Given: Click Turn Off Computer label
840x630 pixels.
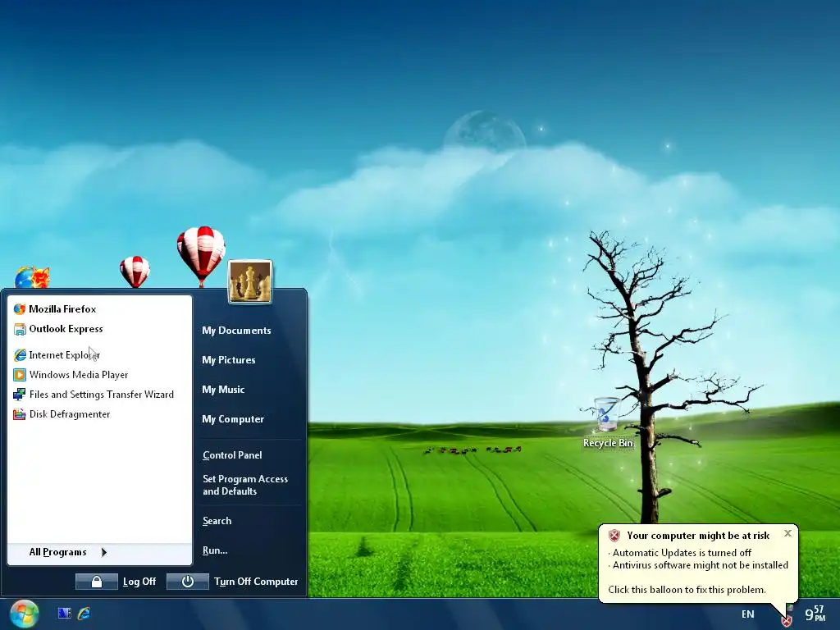Looking at the screenshot, I should click(256, 582).
